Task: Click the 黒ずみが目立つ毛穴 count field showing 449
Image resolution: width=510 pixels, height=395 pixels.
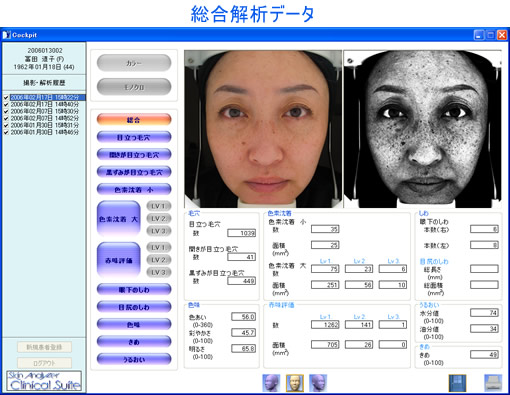Action: [242, 281]
